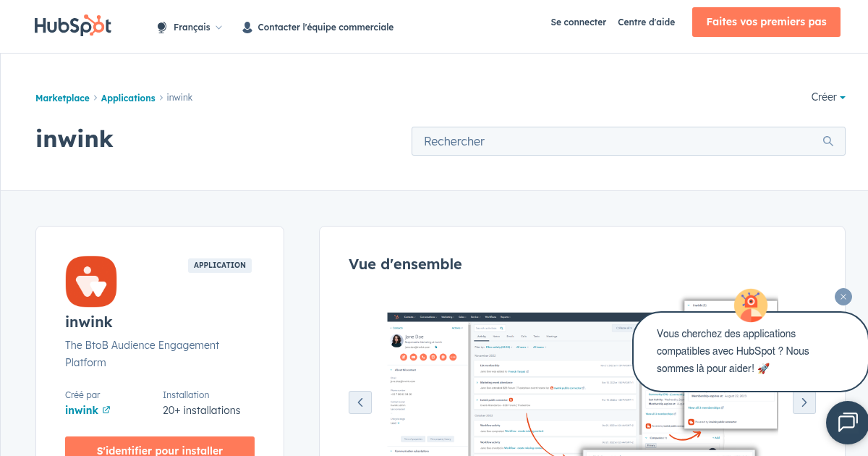Image resolution: width=868 pixels, height=456 pixels.
Task: Click the chat prompt message bubble
Action: pos(750,351)
